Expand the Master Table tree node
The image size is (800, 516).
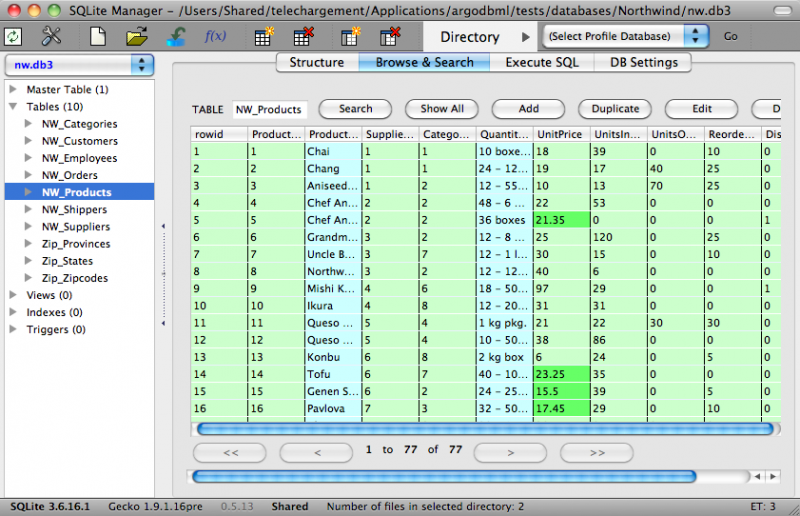13,90
